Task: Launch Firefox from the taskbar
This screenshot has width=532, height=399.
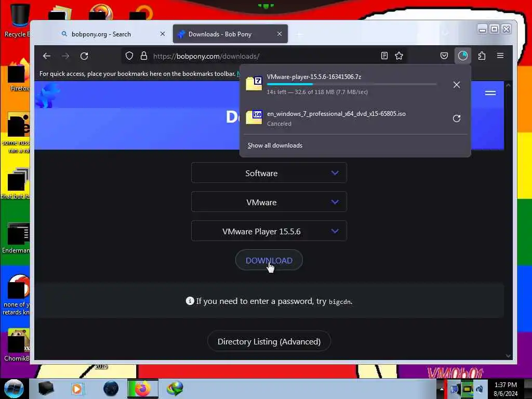Action: point(143,389)
